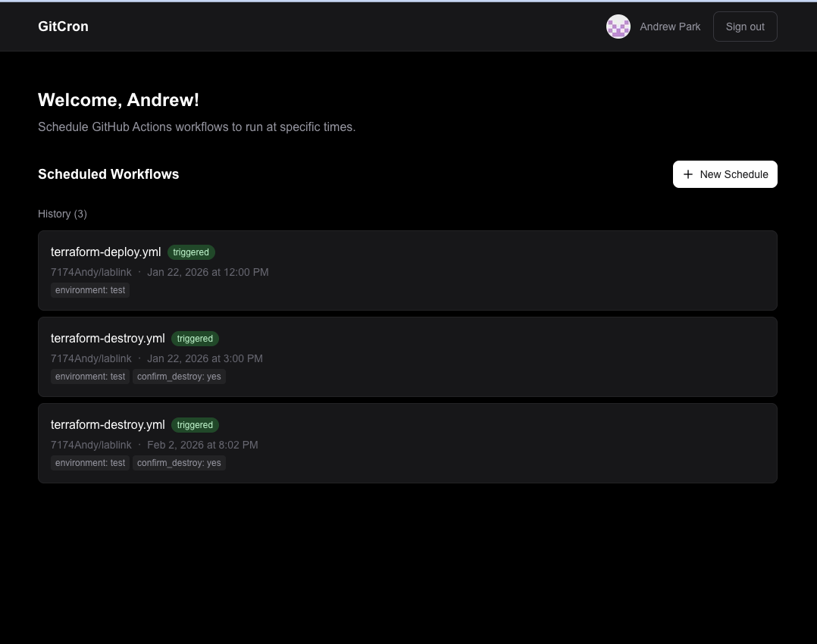Viewport: 817px width, 644px height.
Task: Click the 'triggered' badge on the Feb 2 run
Action: (x=195, y=425)
